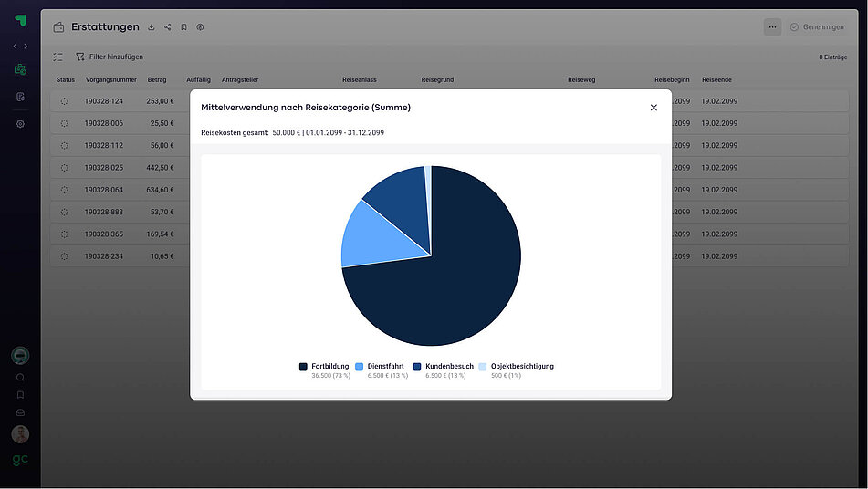Click the document report icon in sidebar
Viewport: 868px width, 489px height.
click(x=20, y=97)
